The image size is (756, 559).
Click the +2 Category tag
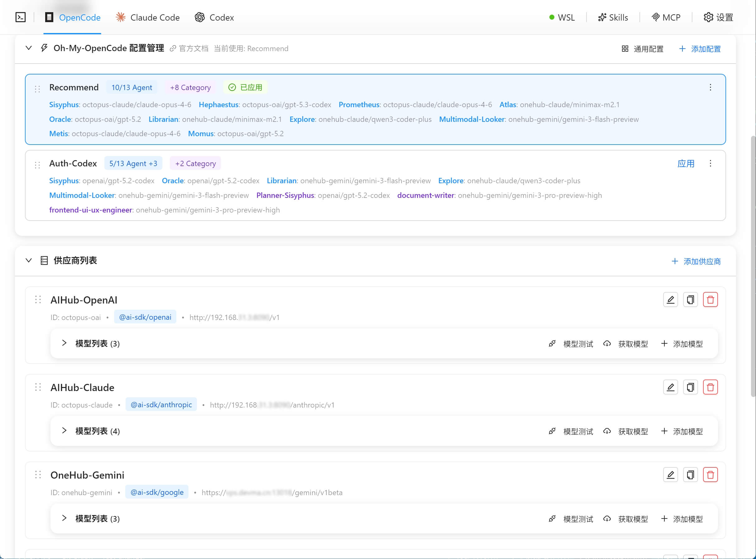click(x=195, y=164)
